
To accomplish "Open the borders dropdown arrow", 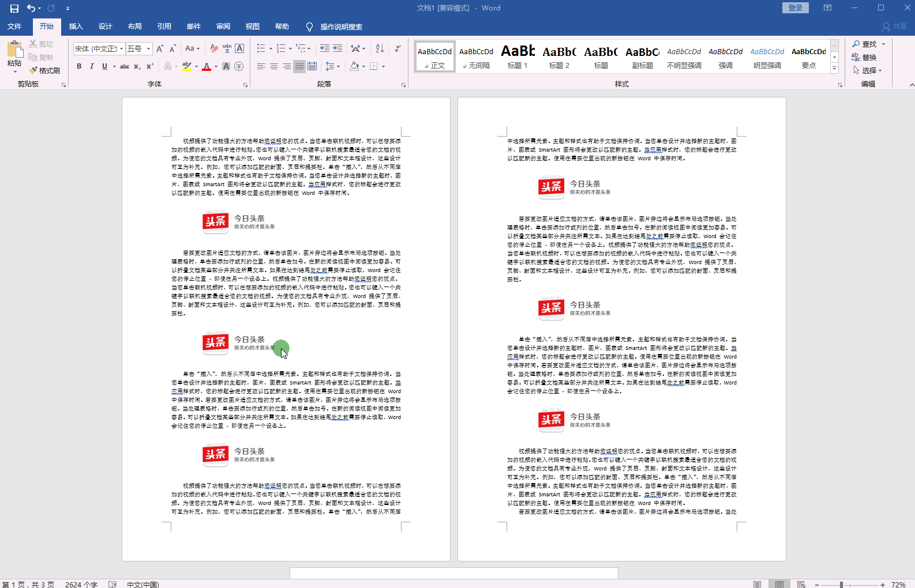I will (x=383, y=67).
